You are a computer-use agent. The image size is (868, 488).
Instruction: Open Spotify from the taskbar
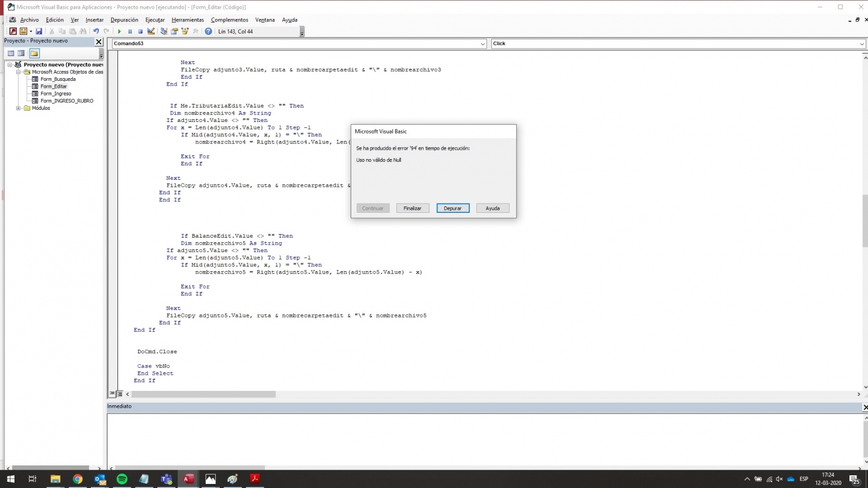(x=122, y=479)
